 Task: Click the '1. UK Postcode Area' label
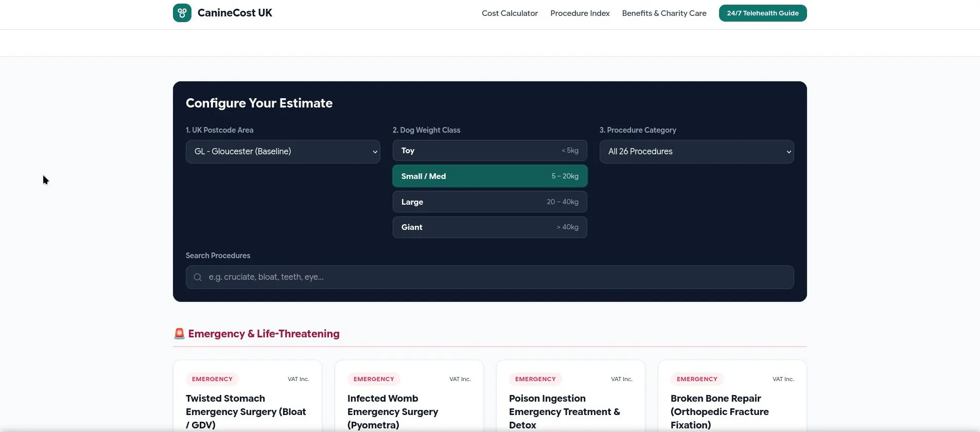220,130
